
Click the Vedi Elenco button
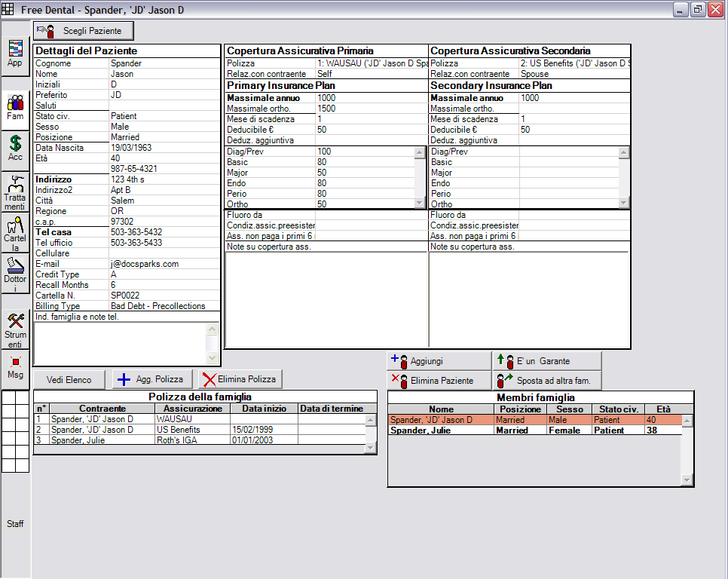pos(69,380)
